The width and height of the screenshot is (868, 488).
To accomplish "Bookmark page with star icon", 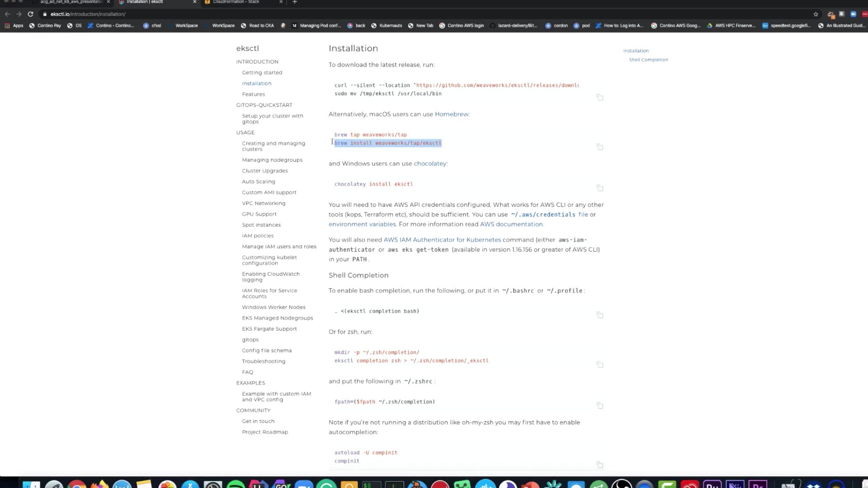I will [816, 14].
